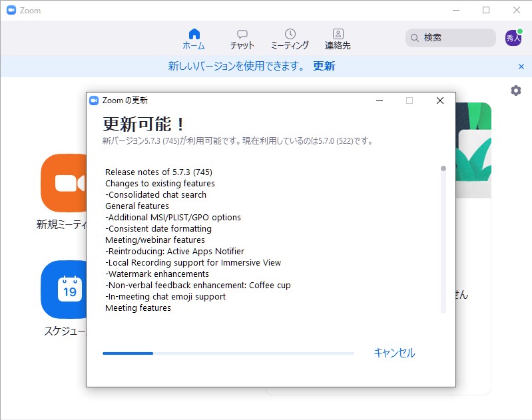Image resolution: width=532 pixels, height=420 pixels.
Task: Open the profile avatar menu
Action: pos(513,38)
